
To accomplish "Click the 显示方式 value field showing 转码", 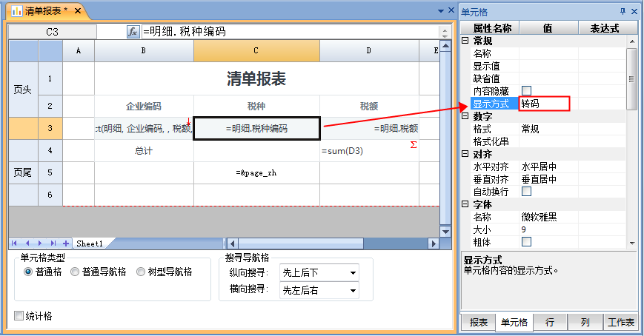I will click(x=544, y=104).
